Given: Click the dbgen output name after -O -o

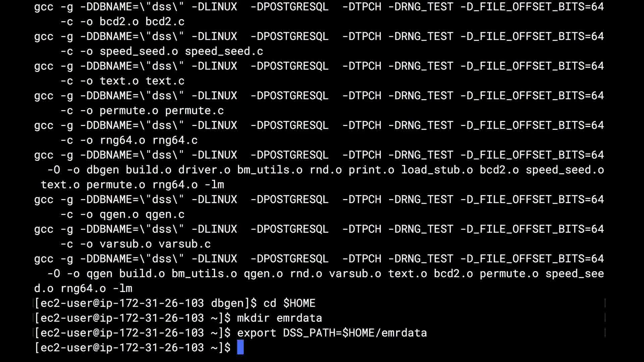Looking at the screenshot, I should coord(103,170).
